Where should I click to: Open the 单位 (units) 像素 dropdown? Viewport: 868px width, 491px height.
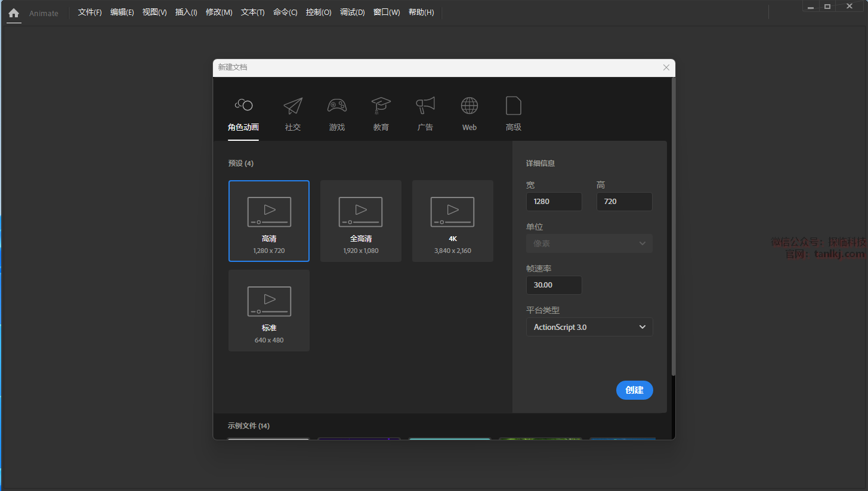click(589, 243)
